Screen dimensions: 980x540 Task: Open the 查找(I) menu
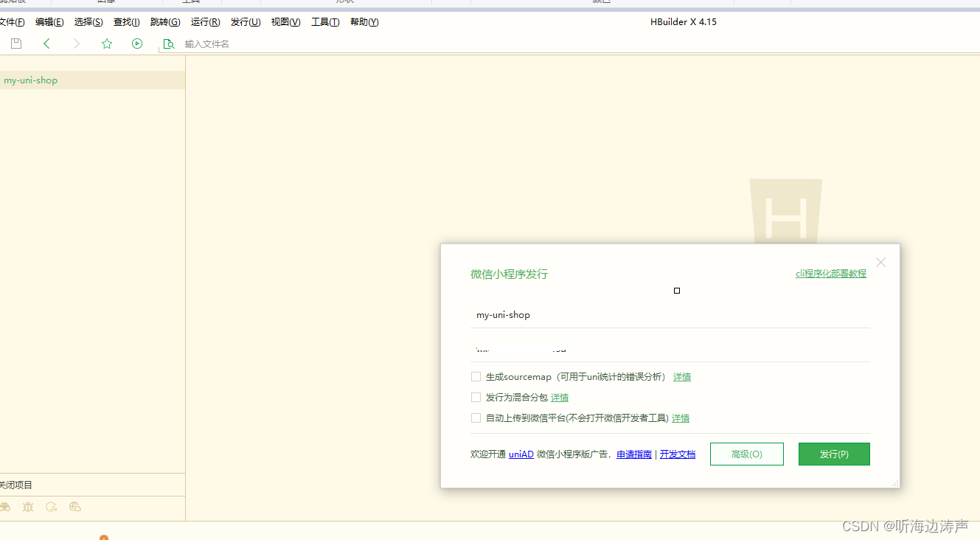coord(127,22)
